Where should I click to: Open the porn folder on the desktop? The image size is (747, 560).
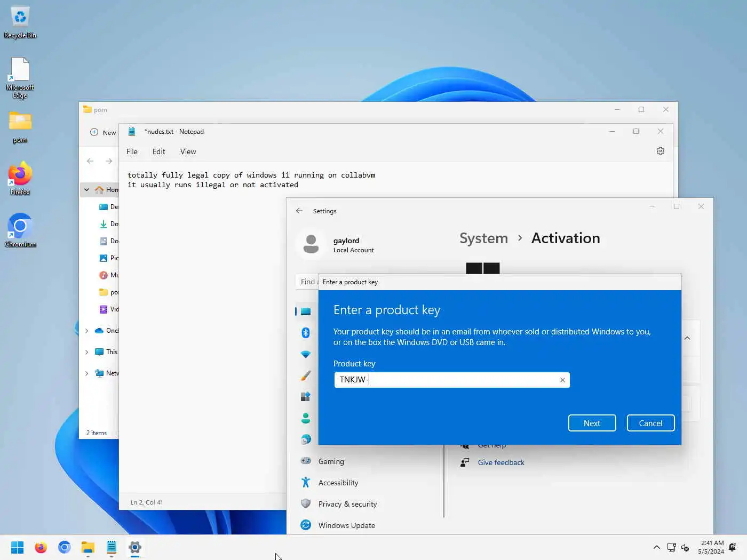coord(20,127)
